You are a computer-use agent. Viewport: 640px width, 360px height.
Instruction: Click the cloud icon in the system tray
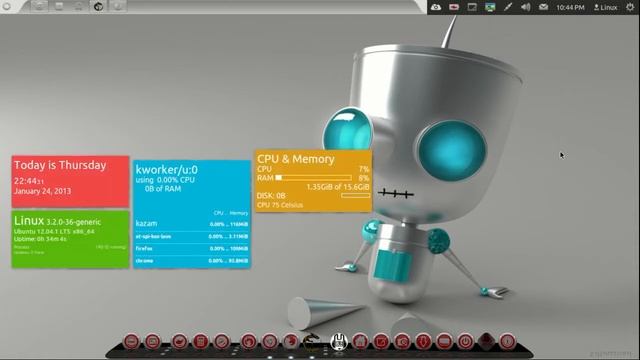pyautogui.click(x=436, y=7)
